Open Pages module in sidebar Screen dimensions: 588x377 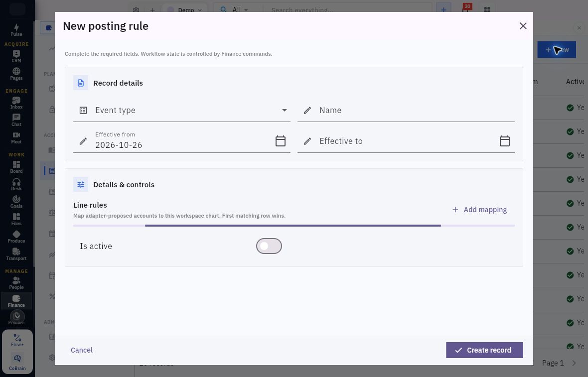pyautogui.click(x=16, y=74)
